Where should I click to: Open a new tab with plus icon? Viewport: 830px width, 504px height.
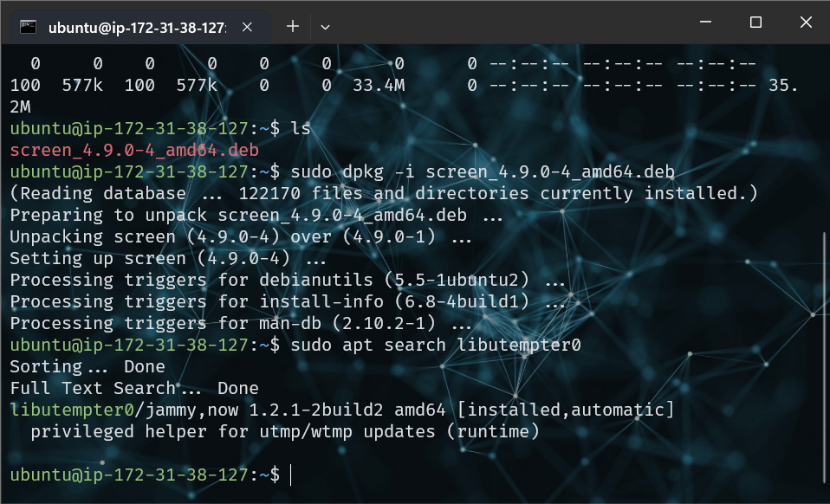[293, 27]
